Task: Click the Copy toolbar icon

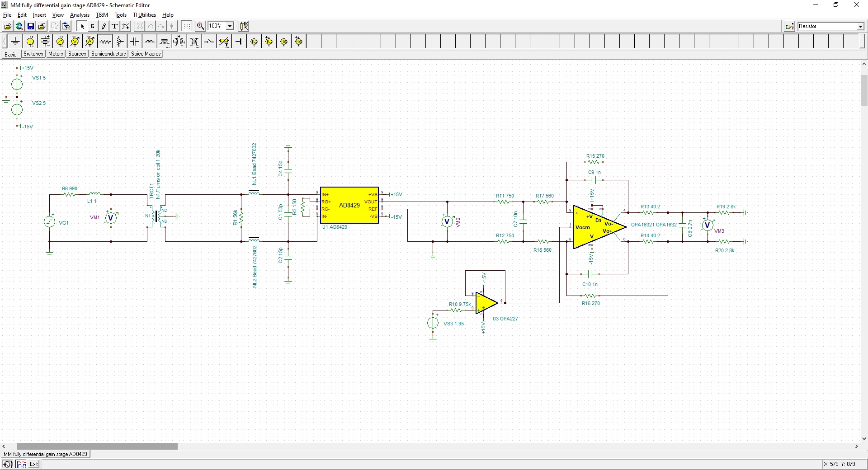Action: [55, 26]
